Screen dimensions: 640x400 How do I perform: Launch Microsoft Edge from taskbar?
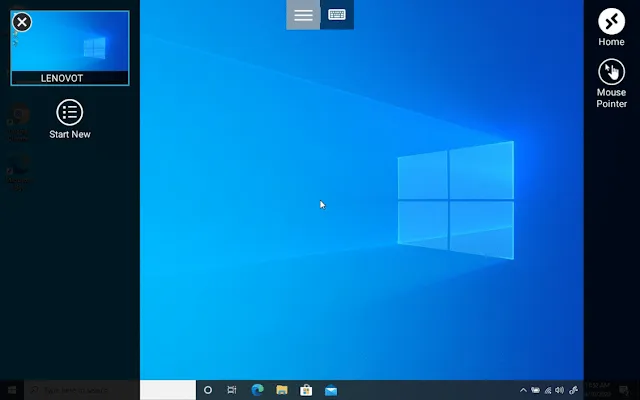pos(257,390)
